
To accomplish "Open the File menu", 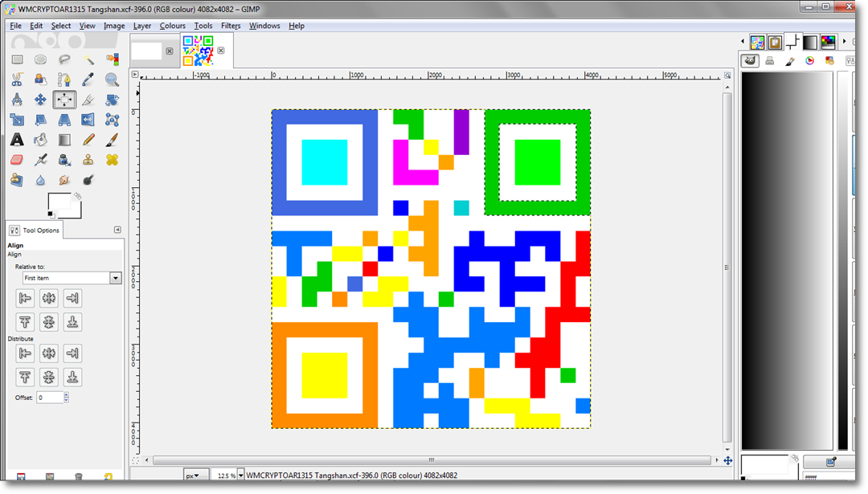I will point(15,26).
